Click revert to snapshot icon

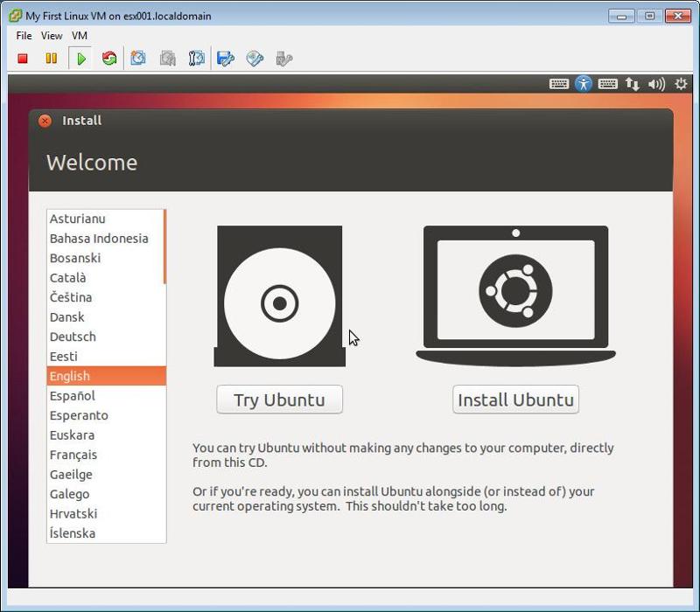pyautogui.click(x=168, y=59)
